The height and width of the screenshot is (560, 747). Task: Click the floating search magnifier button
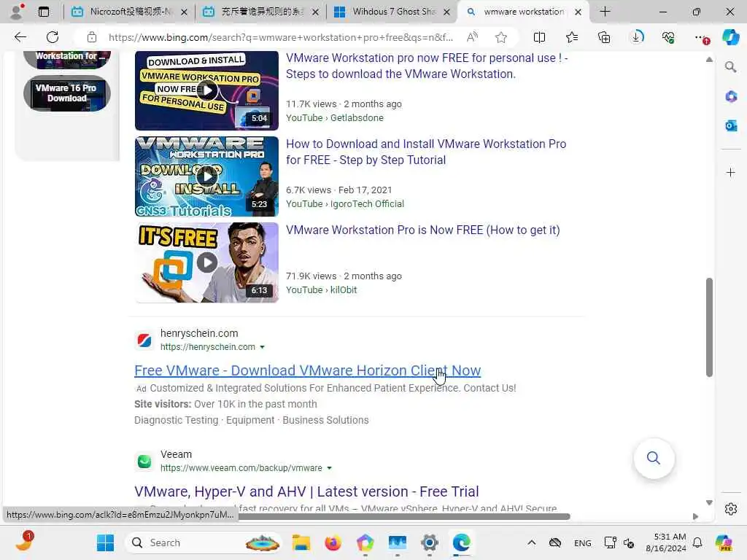coord(654,458)
